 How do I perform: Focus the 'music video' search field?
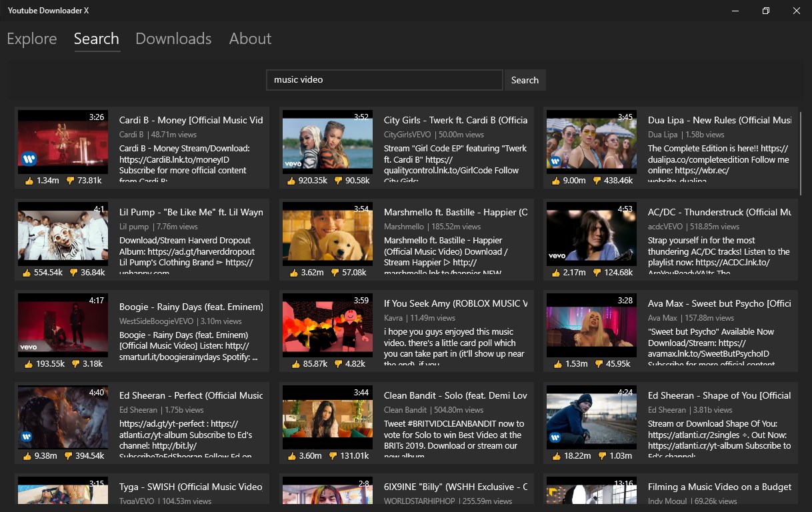(x=384, y=80)
